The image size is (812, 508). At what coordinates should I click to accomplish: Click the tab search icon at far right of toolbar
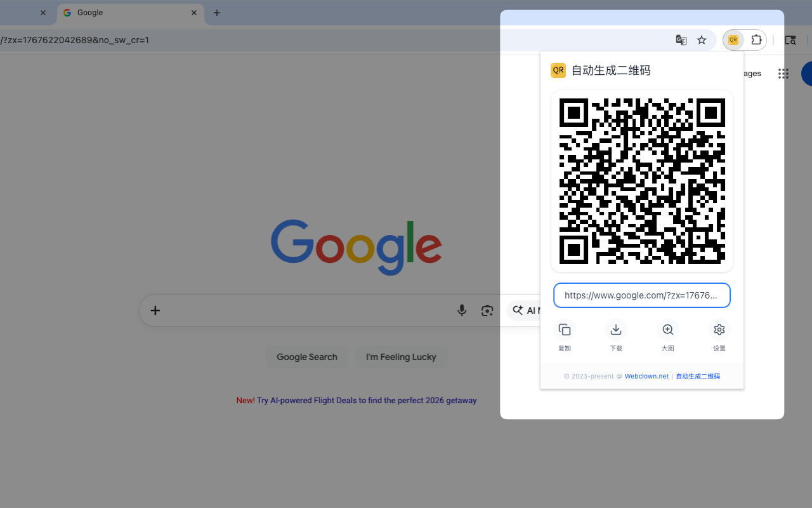pos(790,40)
